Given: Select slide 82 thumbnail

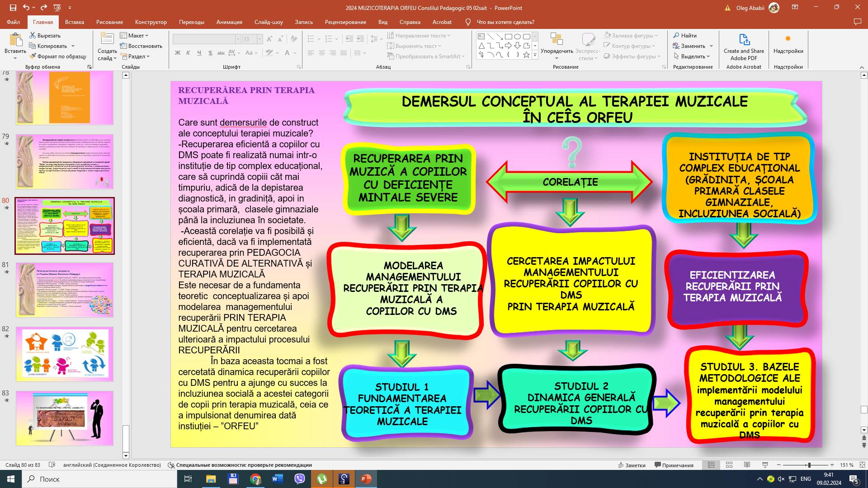Looking at the screenshot, I should (x=65, y=354).
